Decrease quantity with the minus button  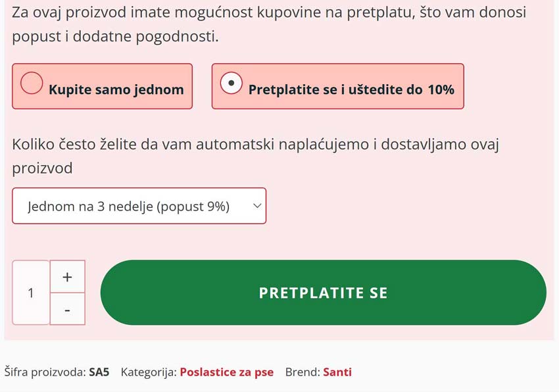coord(67,309)
